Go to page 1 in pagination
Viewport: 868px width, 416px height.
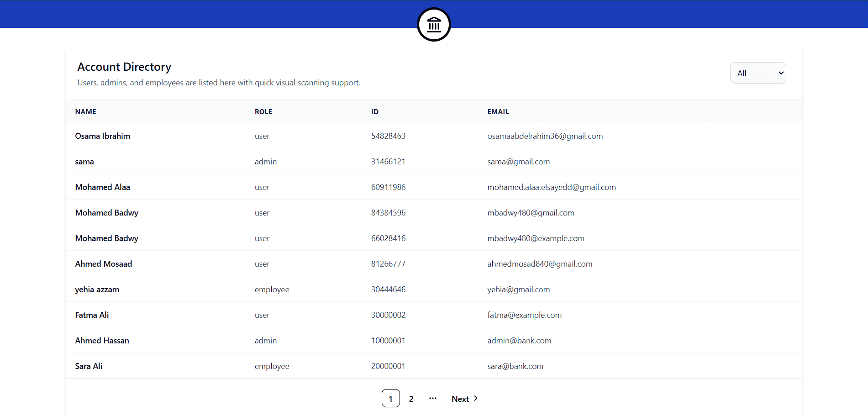click(x=391, y=399)
